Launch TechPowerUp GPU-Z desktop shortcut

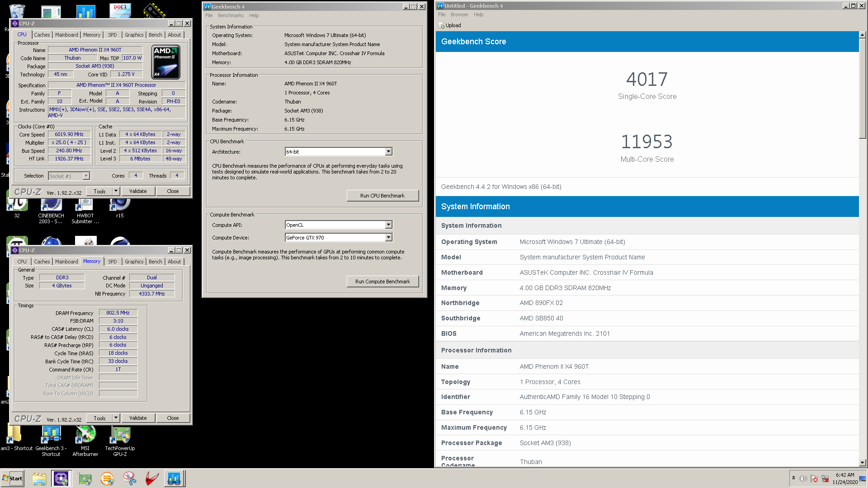tap(120, 441)
